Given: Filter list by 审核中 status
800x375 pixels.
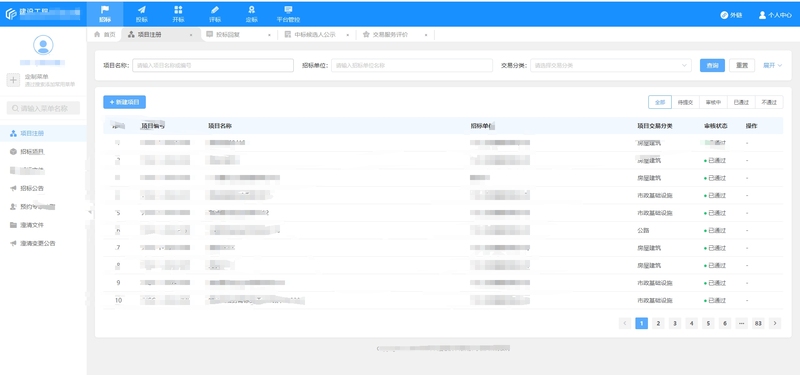Looking at the screenshot, I should pyautogui.click(x=713, y=102).
